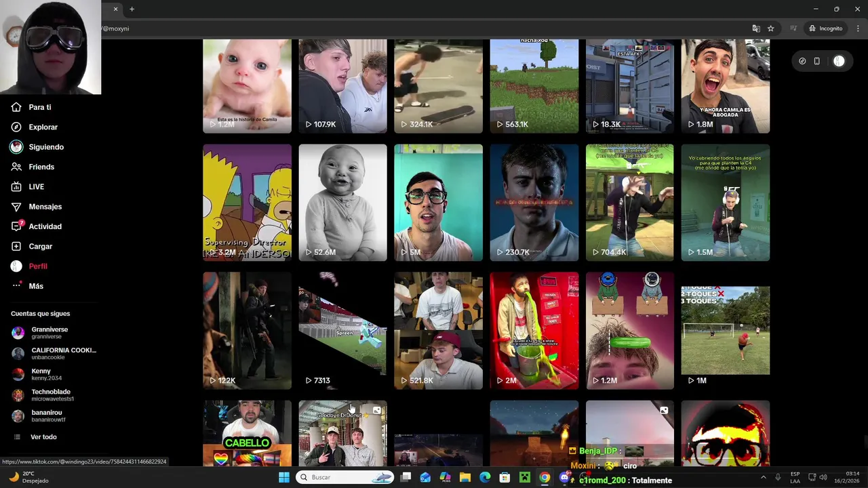
Task: Open File Explorer from the taskbar
Action: (465, 477)
